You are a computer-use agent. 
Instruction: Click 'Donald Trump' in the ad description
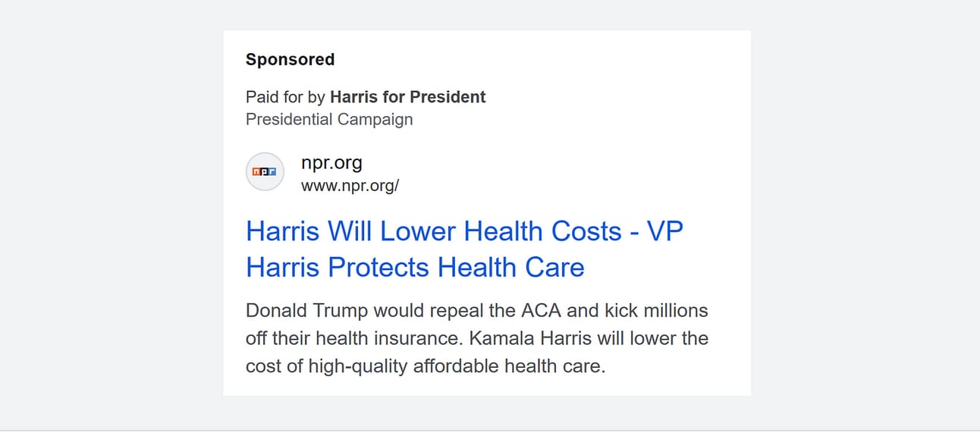coord(307,311)
